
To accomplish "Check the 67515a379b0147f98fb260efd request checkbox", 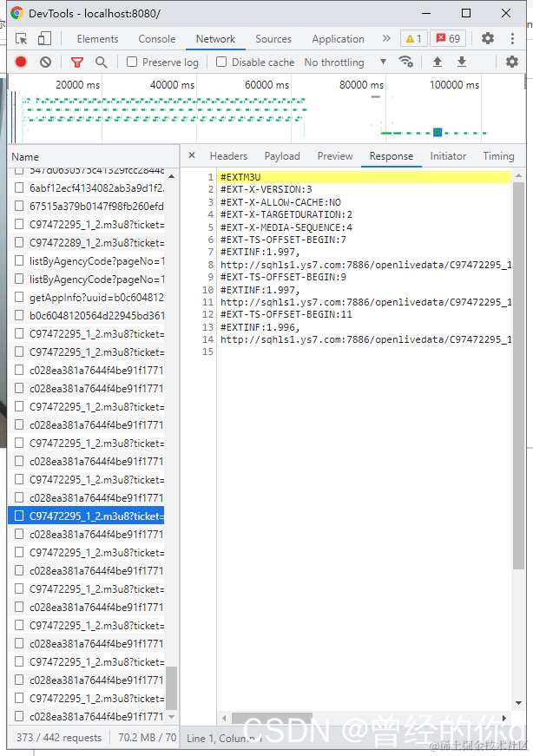I will point(19,206).
